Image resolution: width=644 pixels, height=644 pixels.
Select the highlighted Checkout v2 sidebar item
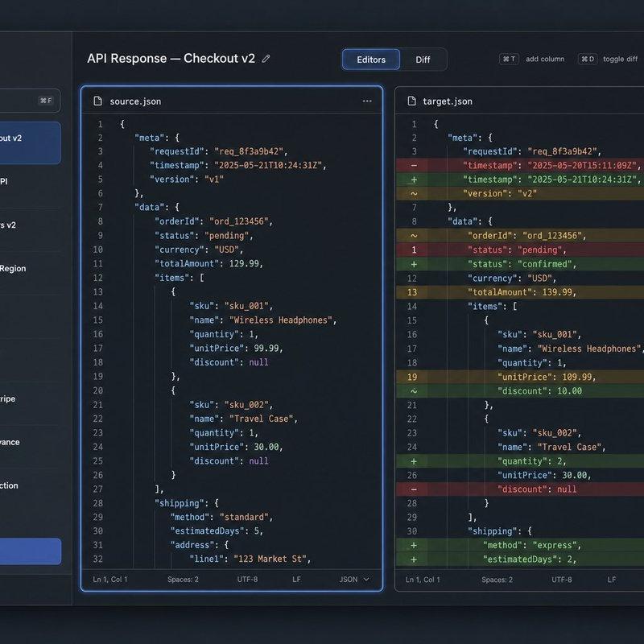(x=31, y=142)
